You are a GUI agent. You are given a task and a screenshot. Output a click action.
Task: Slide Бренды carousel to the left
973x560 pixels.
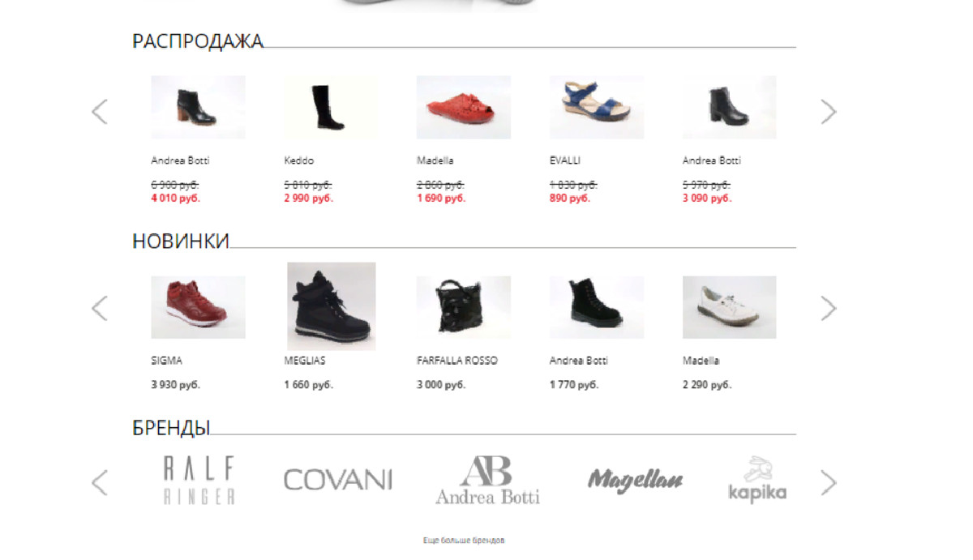pos(99,482)
